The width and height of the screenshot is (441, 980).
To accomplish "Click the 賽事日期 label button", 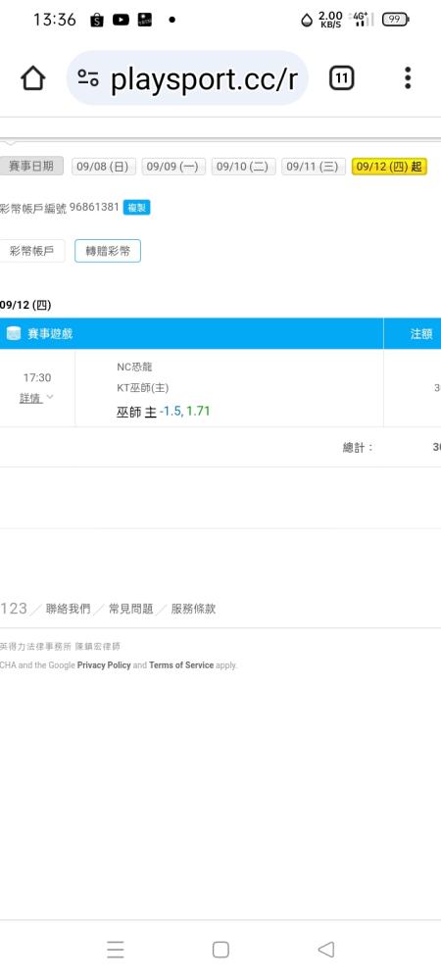I will point(31,167).
